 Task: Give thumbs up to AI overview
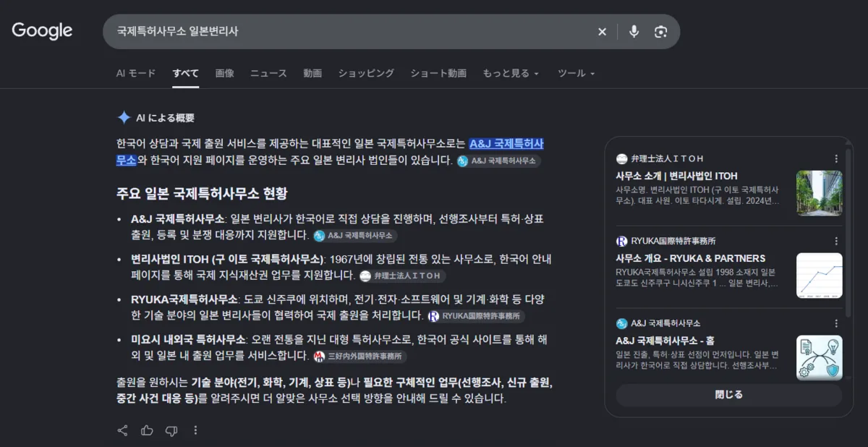147,430
